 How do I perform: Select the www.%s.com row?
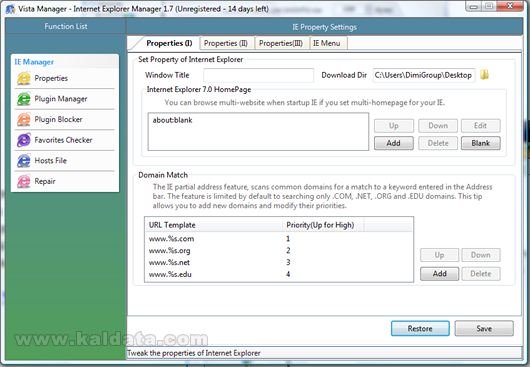point(279,239)
